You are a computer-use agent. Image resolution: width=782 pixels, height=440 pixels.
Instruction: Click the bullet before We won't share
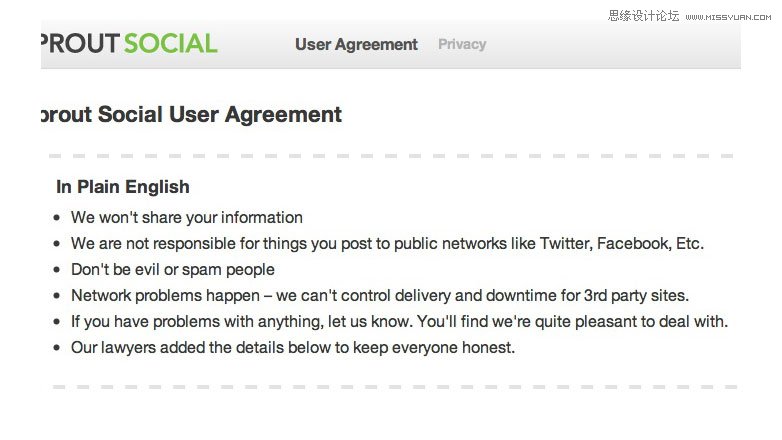pos(57,218)
